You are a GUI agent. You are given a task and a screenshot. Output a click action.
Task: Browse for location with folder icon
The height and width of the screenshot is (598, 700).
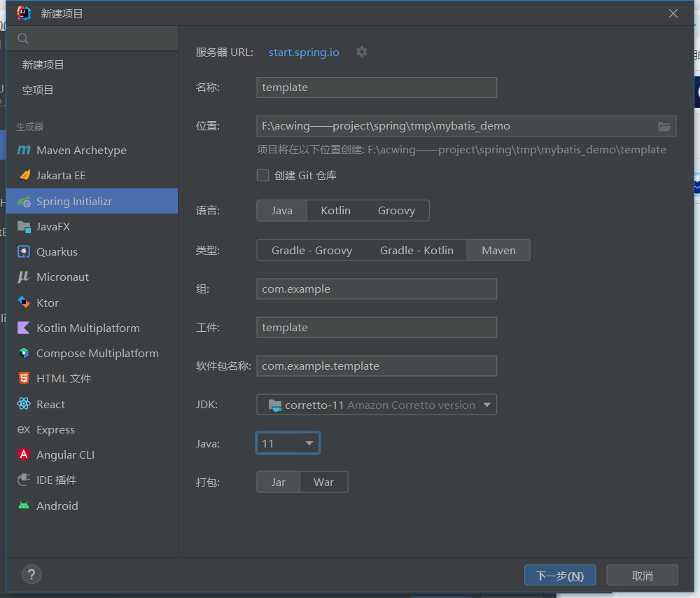[664, 126]
